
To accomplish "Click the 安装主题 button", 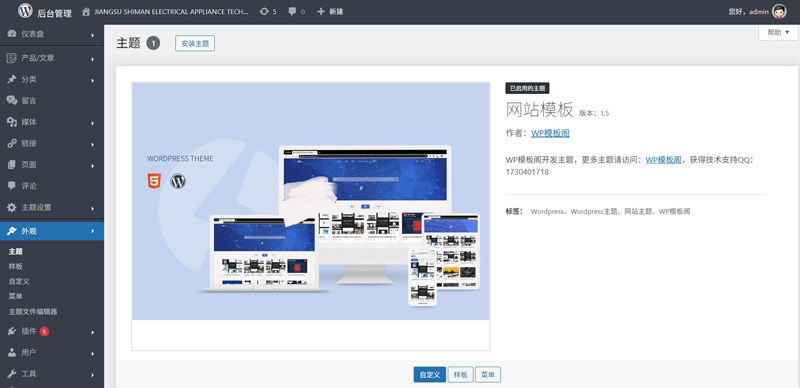I will tap(195, 43).
